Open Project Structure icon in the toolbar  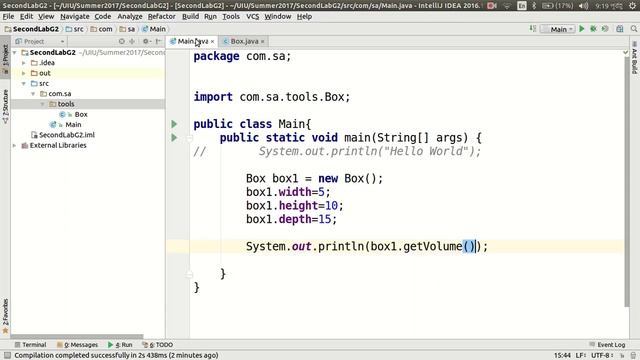click(x=620, y=29)
